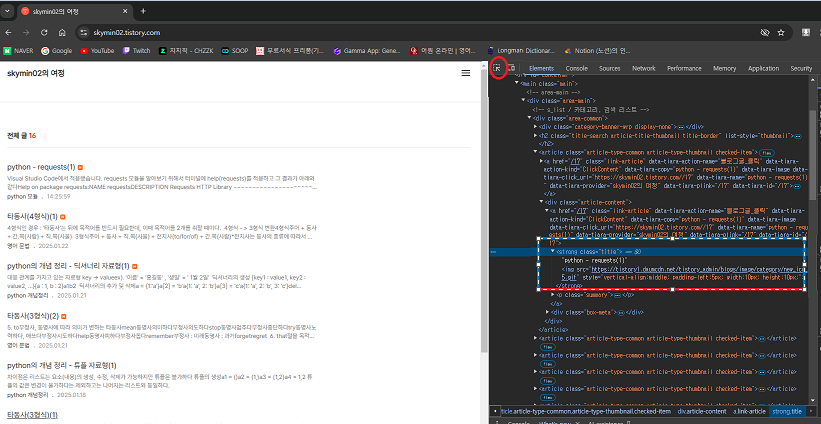The image size is (821, 424).
Task: Switch to the Console tab
Action: click(576, 68)
